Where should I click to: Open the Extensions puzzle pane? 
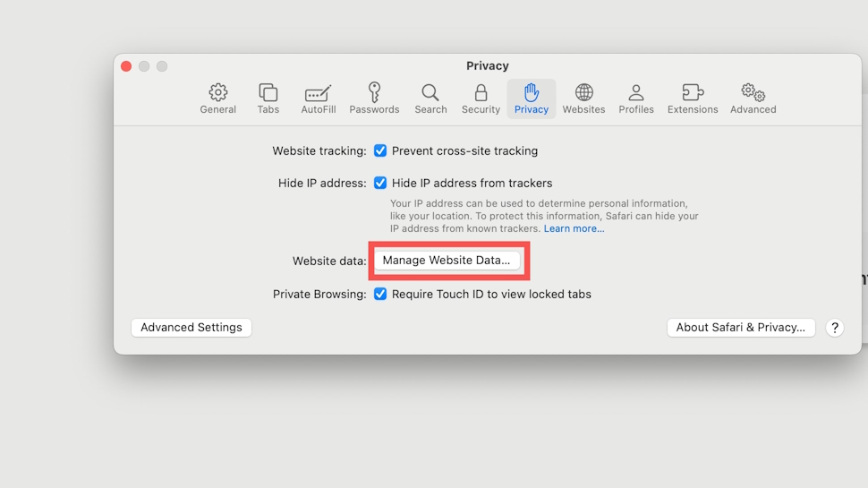point(693,98)
